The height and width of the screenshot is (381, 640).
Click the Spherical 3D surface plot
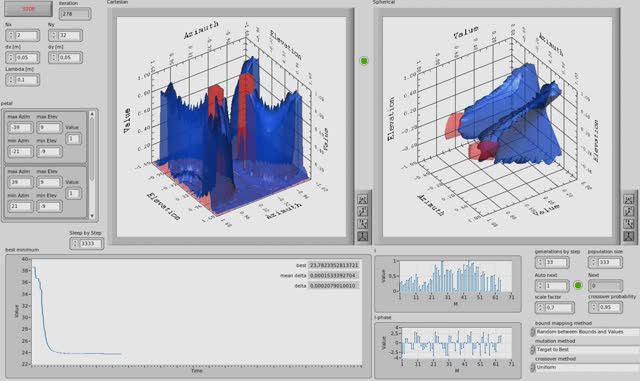pos(498,127)
